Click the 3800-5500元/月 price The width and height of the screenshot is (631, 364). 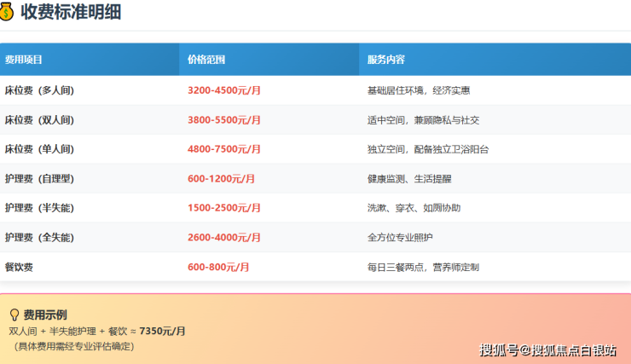(x=224, y=120)
